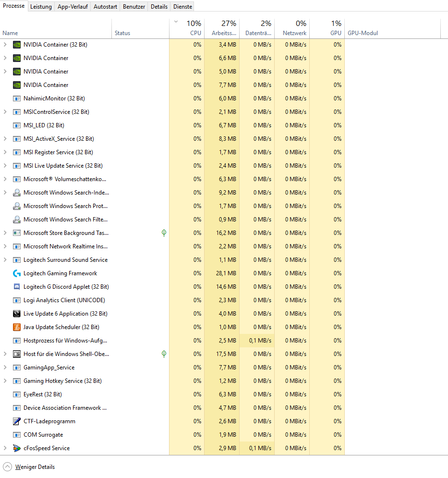
Task: Expand the MSI_ActiveX_Service (32 Bit) row
Action: [5, 139]
